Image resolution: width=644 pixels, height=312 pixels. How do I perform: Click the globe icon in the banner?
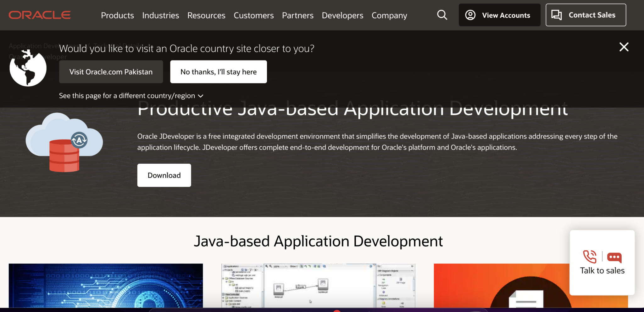(28, 68)
